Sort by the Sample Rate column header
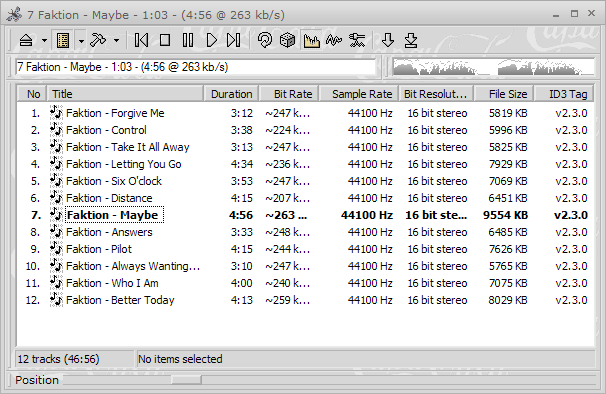This screenshot has width=606, height=394. 359,94
